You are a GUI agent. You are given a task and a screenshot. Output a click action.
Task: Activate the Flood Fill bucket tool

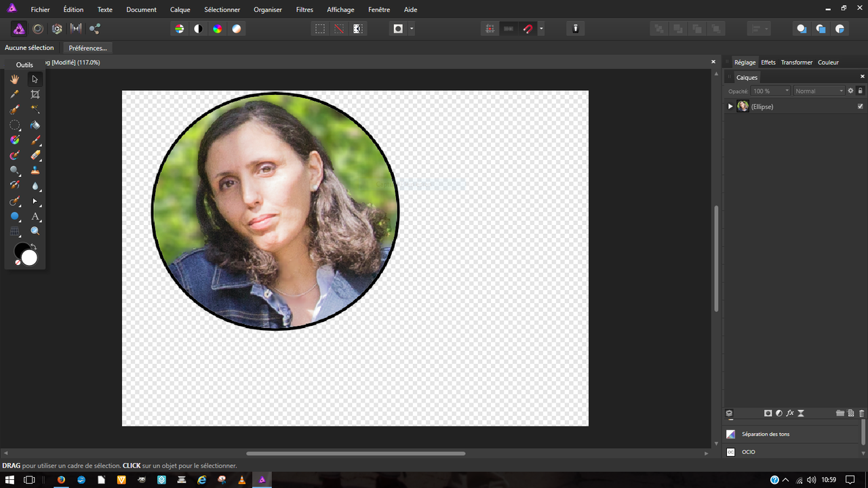[35, 125]
